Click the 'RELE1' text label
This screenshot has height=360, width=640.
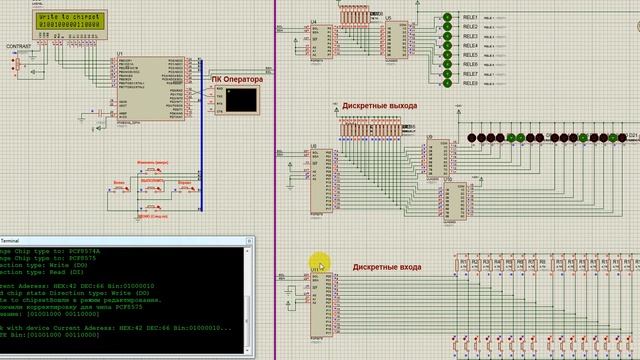pos(470,18)
